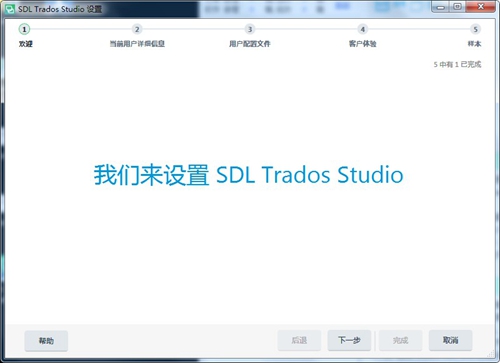Select step 3 circle in wizard progress
Screen dimensions: 500x363
pyautogui.click(x=250, y=29)
